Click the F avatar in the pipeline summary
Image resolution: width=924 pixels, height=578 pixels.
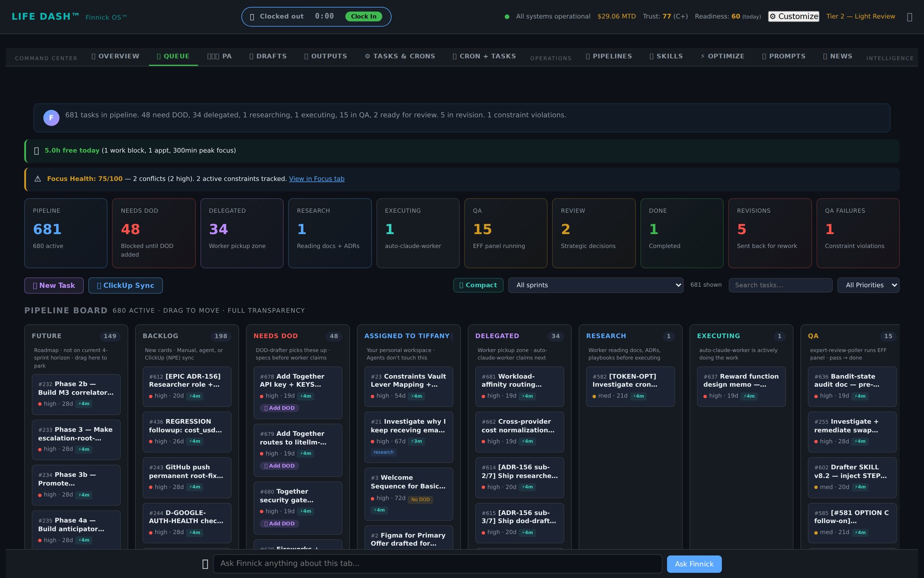(x=51, y=118)
